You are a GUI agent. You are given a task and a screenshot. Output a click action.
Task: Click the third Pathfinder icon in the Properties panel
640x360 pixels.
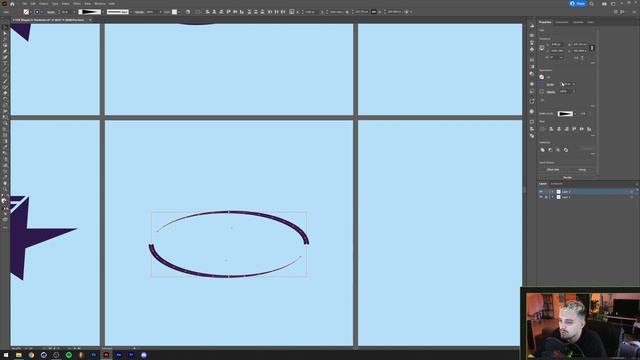coord(558,150)
